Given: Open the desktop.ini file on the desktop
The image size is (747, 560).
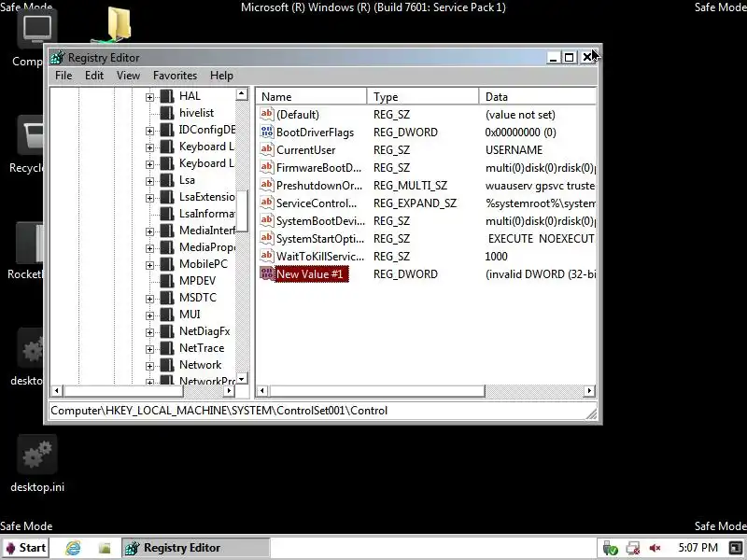Looking at the screenshot, I should (x=37, y=465).
